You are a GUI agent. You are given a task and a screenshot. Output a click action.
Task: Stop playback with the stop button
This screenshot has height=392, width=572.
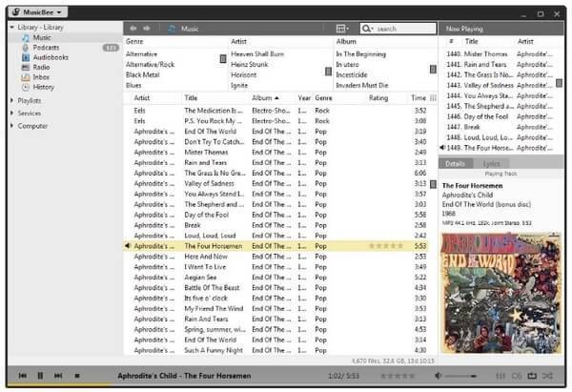point(75,376)
